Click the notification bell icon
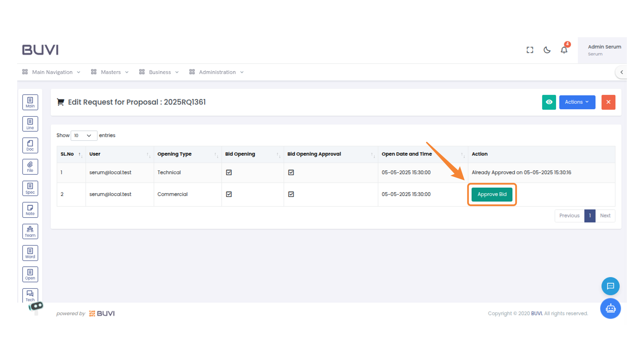The width and height of the screenshot is (644, 362). (564, 50)
